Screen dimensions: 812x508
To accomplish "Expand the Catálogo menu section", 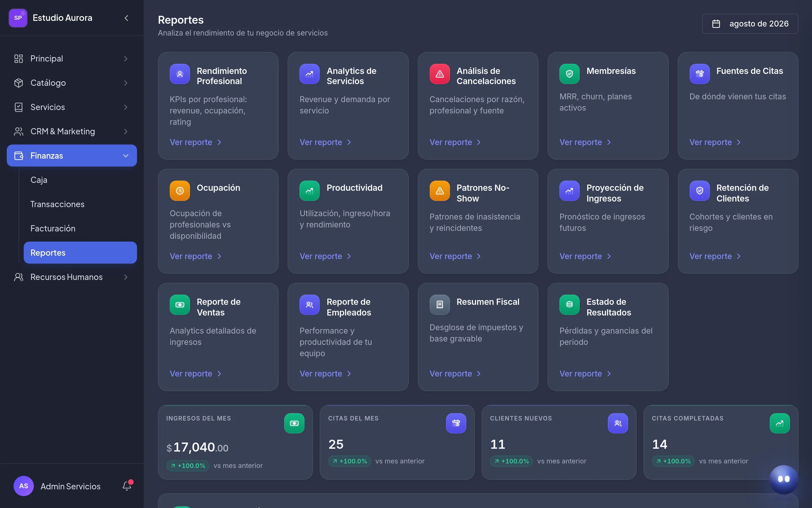I will pos(72,83).
